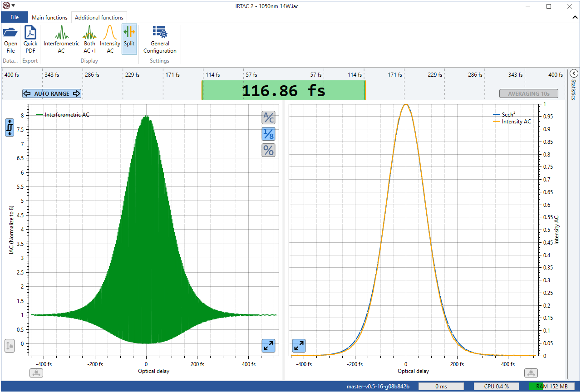Toggle the 1/8 normalization button

[x=269, y=134]
